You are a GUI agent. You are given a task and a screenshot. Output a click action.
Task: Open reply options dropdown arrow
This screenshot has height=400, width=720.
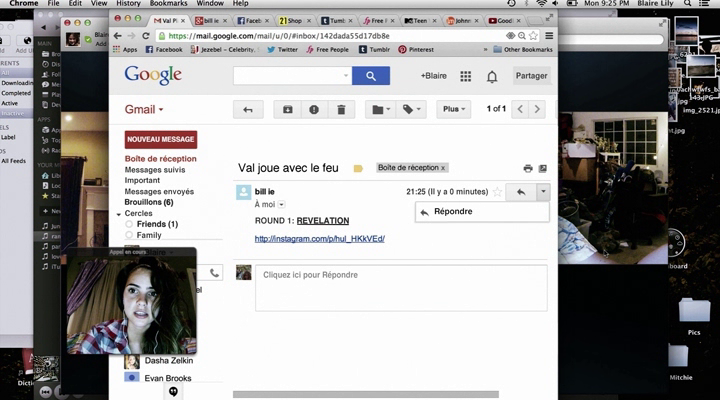click(543, 192)
